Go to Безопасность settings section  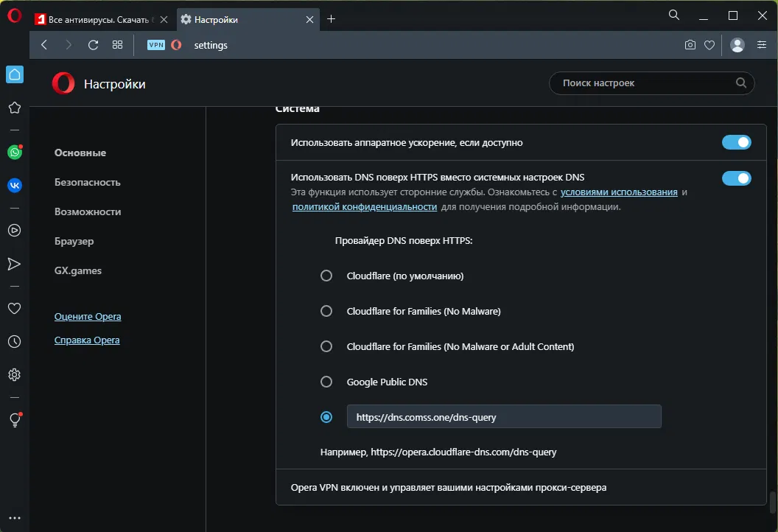pos(87,182)
